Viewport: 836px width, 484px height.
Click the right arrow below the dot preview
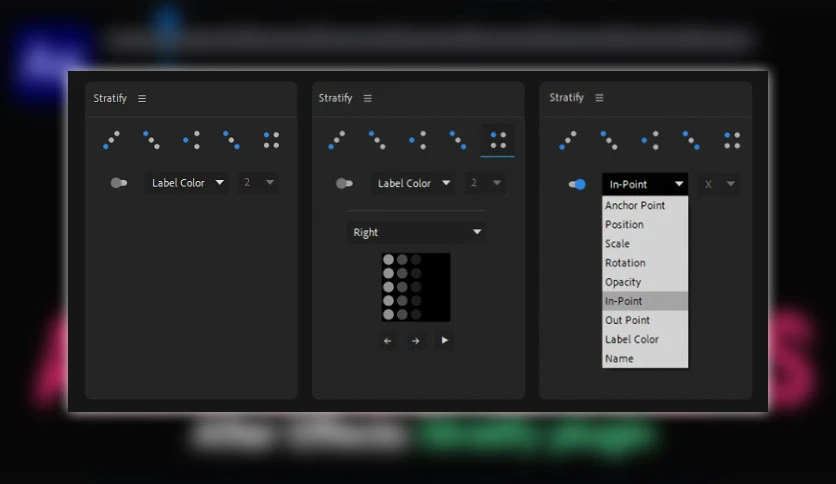click(x=415, y=341)
